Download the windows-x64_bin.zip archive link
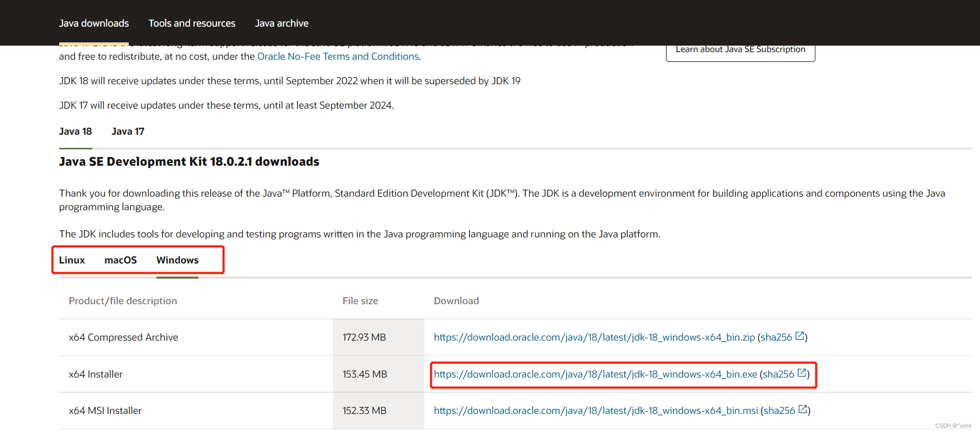The image size is (980, 433). pyautogui.click(x=594, y=337)
